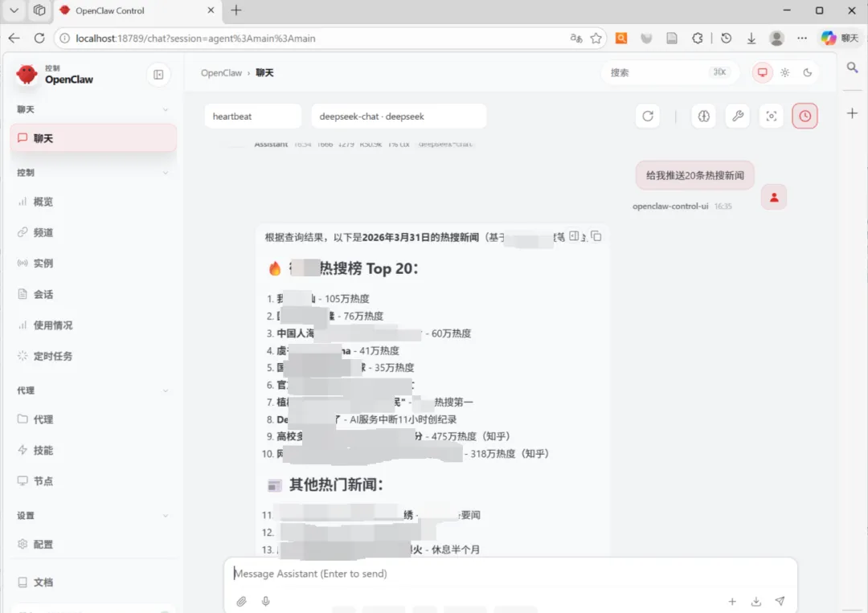View site information icon in address bar
The width and height of the screenshot is (868, 613).
pyautogui.click(x=65, y=39)
